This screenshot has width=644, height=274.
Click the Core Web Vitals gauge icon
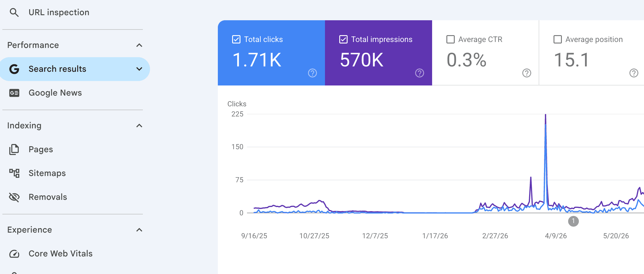click(x=14, y=254)
